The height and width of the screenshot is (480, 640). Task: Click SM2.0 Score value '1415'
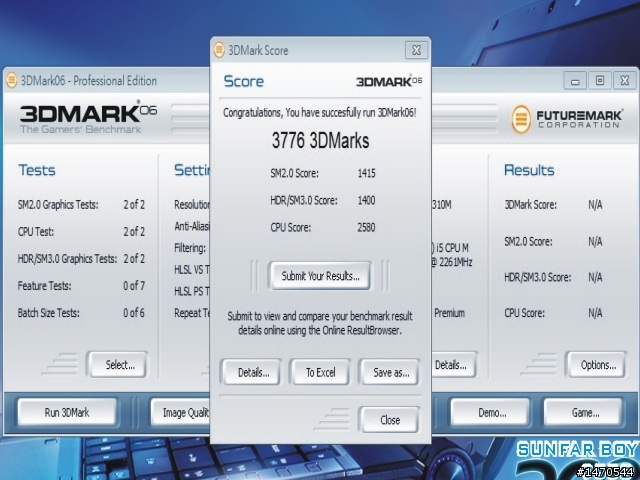(366, 173)
